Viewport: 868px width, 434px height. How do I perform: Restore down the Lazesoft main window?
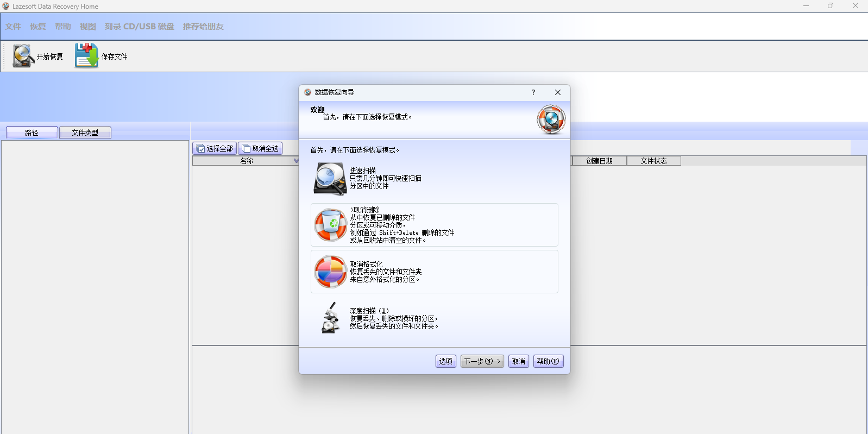point(831,6)
